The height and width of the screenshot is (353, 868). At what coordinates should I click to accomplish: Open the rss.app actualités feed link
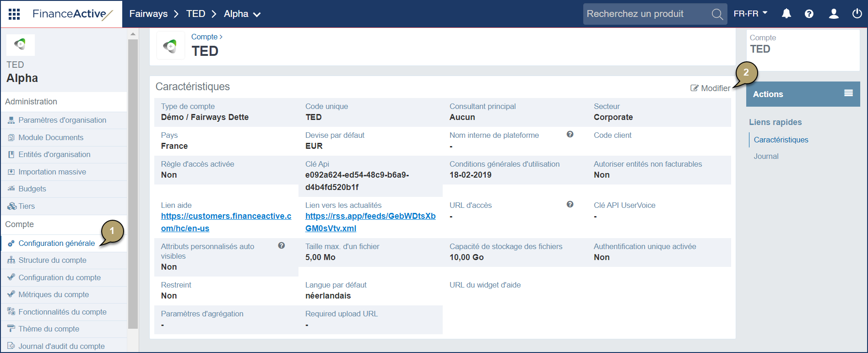(370, 222)
